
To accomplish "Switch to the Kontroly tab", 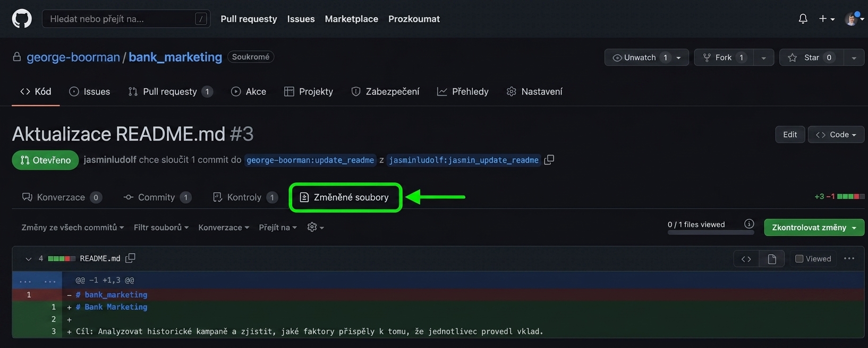I will 245,197.
